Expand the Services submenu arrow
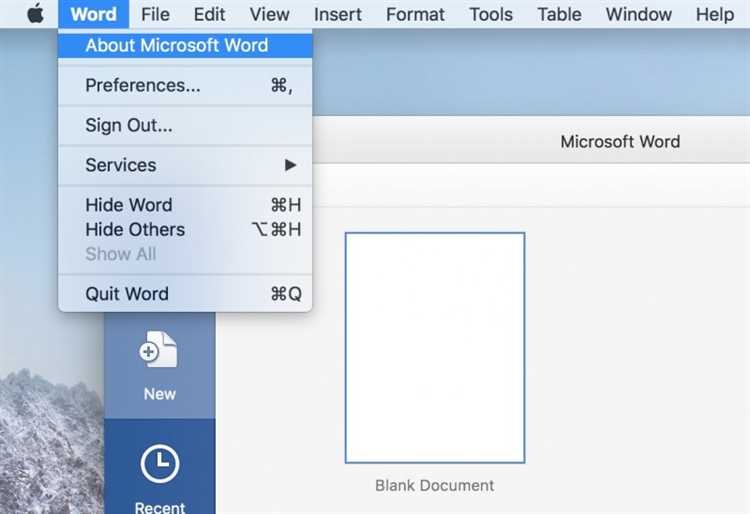Image resolution: width=750 pixels, height=514 pixels. 290,165
